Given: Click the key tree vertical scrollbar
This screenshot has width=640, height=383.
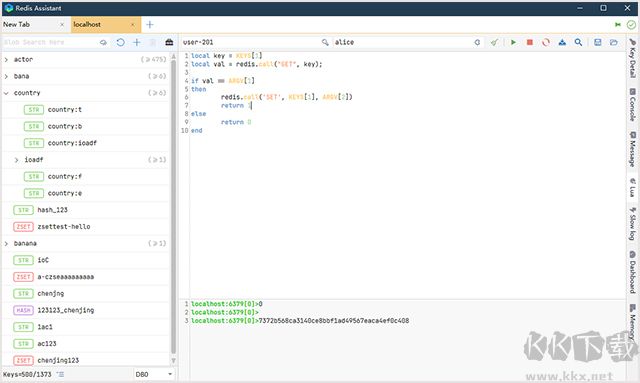Looking at the screenshot, I should click(x=173, y=208).
